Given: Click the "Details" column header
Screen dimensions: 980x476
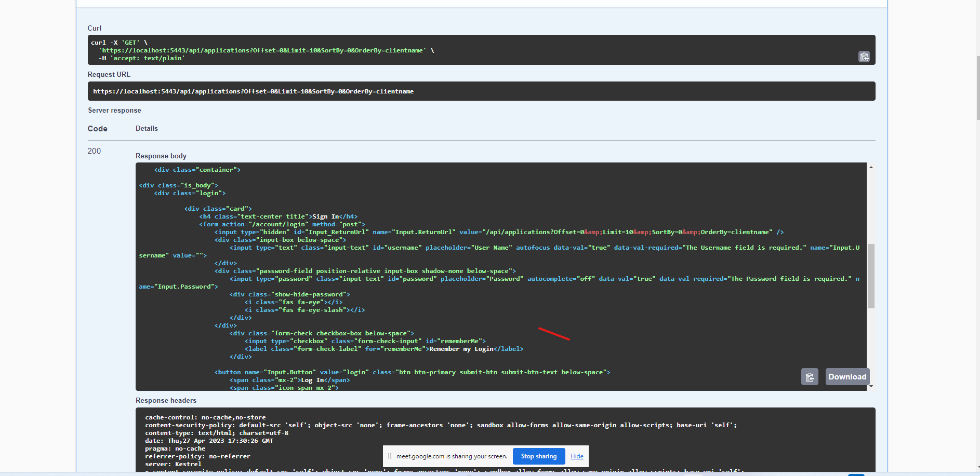Looking at the screenshot, I should [x=147, y=129].
